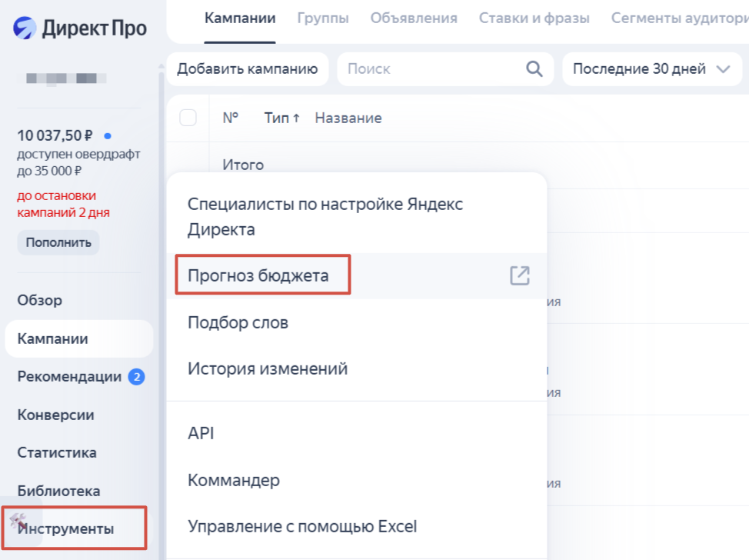Sort by the Тип column header

[x=281, y=118]
